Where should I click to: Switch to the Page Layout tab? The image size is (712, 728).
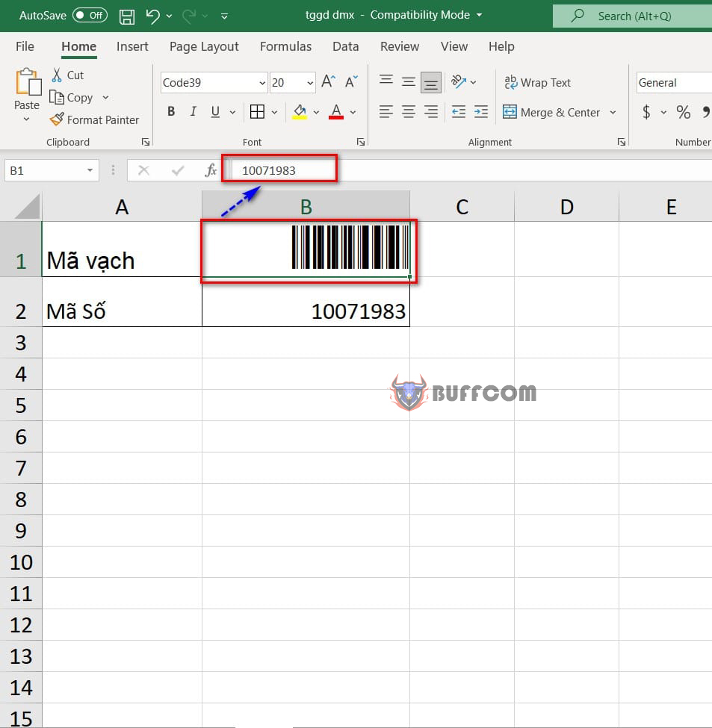(204, 46)
